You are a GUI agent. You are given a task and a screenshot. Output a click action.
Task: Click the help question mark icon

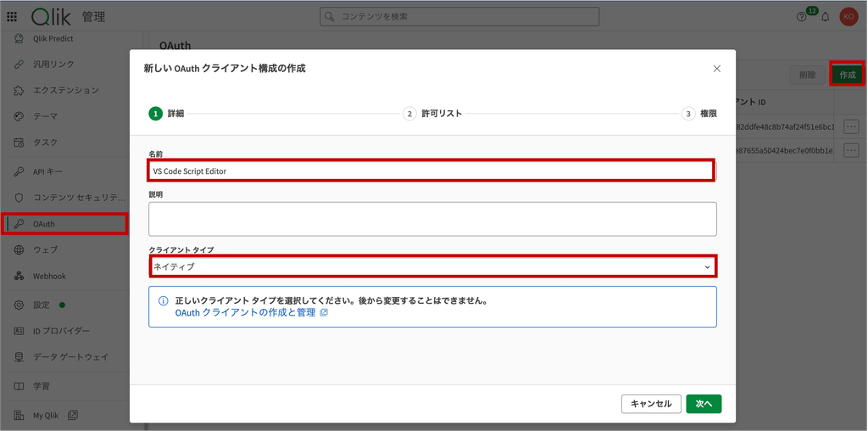click(801, 17)
